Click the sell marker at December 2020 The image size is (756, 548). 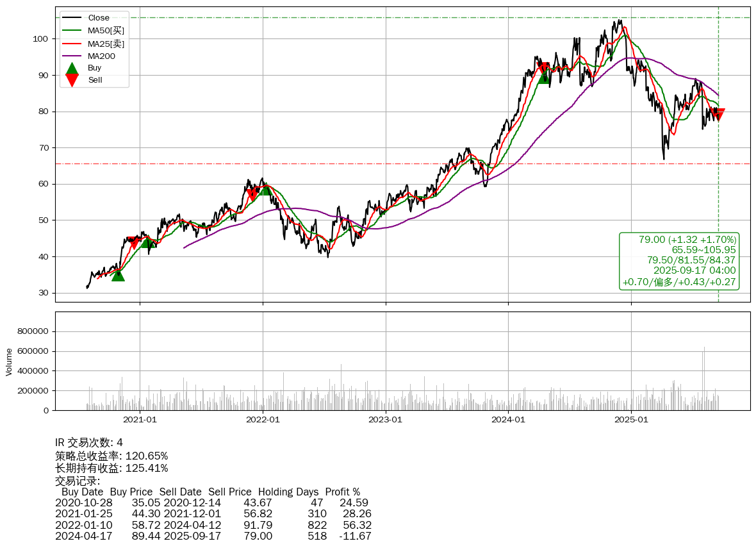pos(134,243)
